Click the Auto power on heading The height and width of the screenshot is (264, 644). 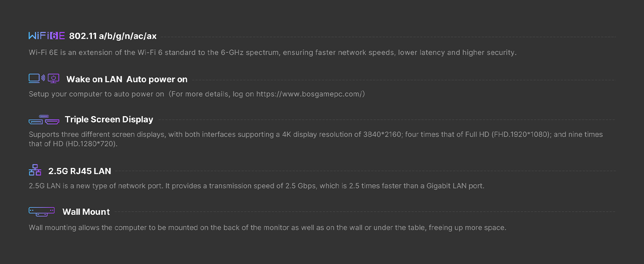pyautogui.click(x=157, y=79)
